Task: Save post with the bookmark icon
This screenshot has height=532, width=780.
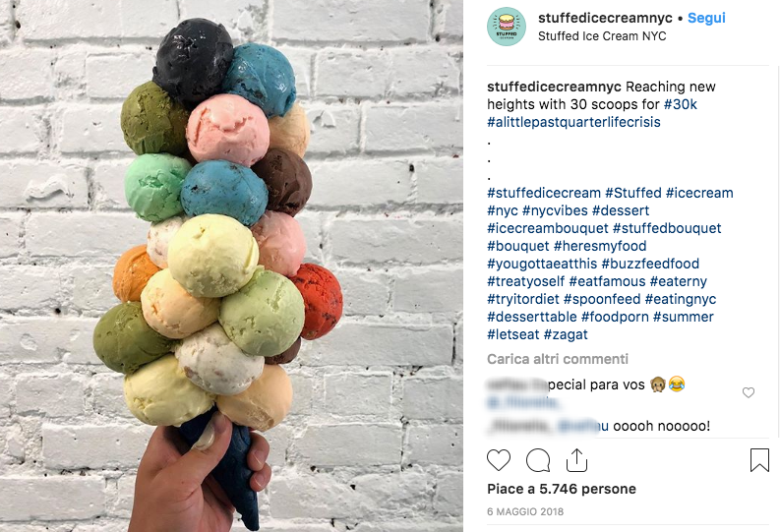Action: click(x=759, y=460)
